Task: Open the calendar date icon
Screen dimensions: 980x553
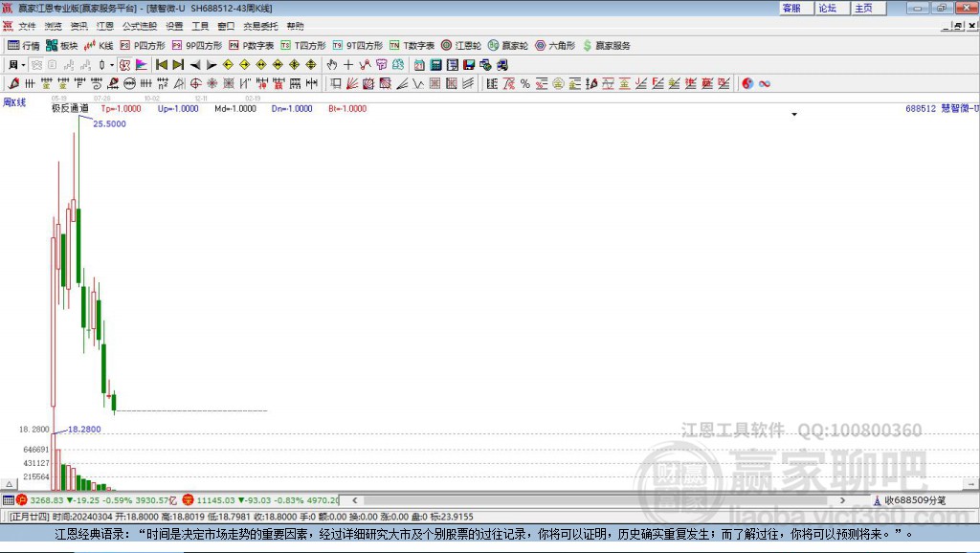Action: (419, 64)
